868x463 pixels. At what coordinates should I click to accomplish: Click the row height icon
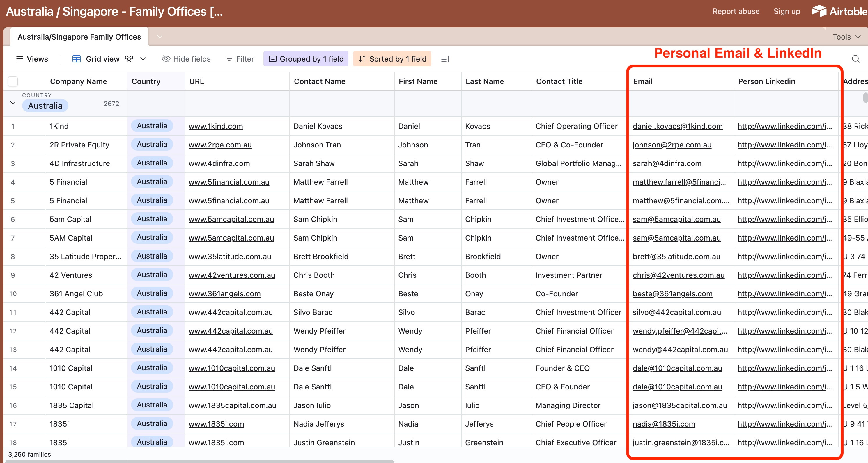coord(445,59)
